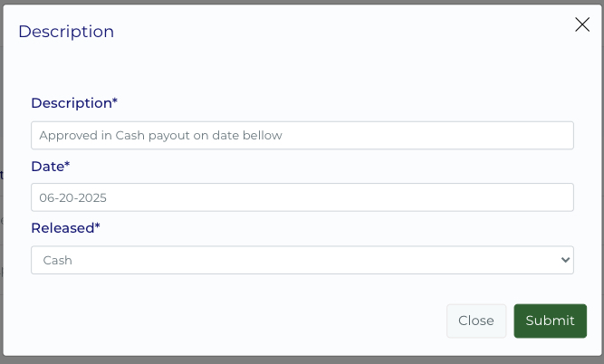Click the 'Description' dialog title
This screenshot has width=604, height=364.
point(66,32)
